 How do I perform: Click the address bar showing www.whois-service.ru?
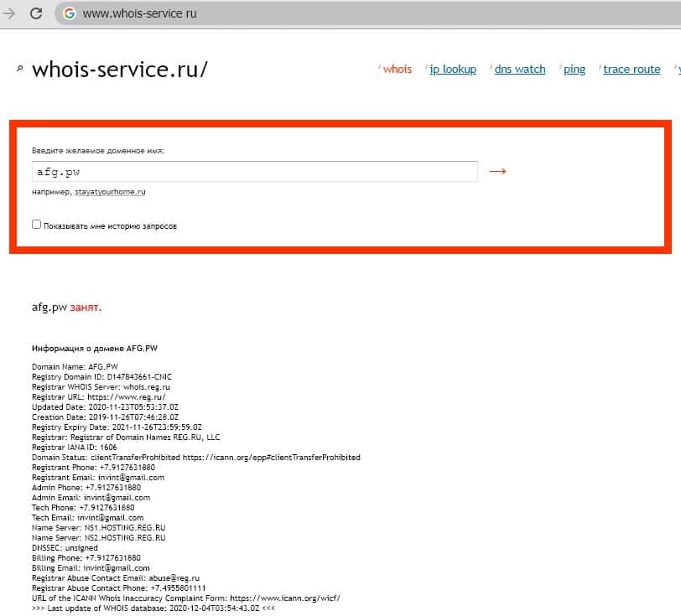coord(367,13)
